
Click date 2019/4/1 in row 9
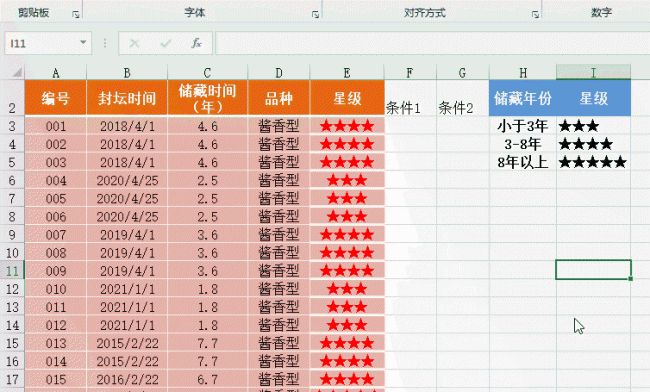point(127,235)
